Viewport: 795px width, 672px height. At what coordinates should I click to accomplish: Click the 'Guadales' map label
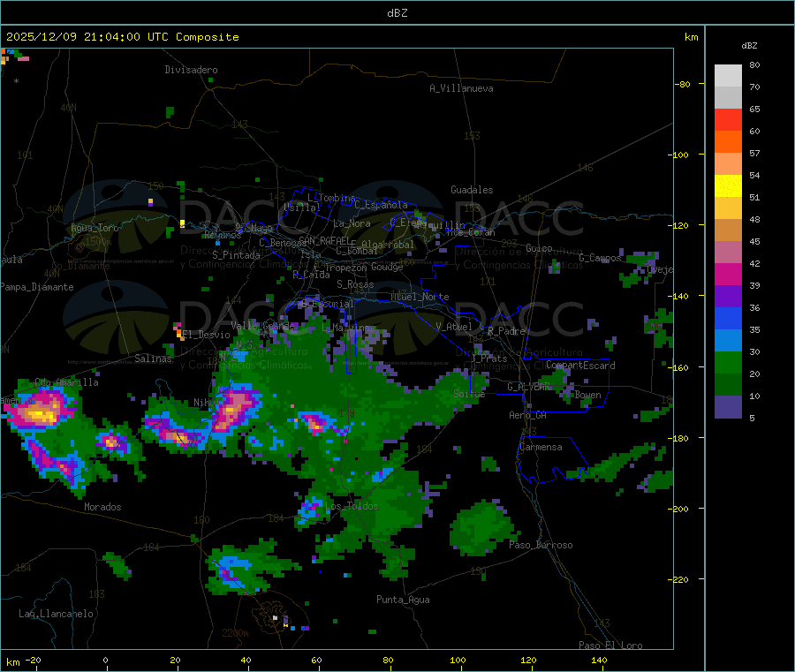[x=472, y=190]
